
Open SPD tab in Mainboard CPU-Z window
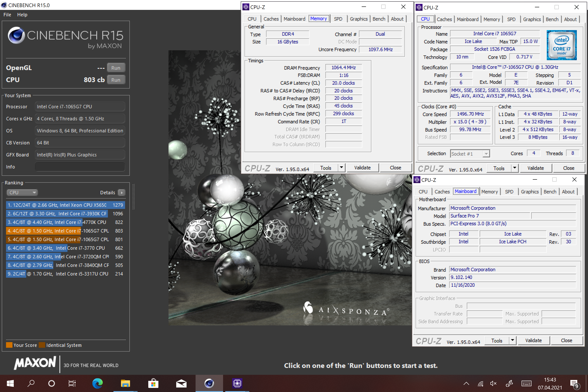pos(509,192)
